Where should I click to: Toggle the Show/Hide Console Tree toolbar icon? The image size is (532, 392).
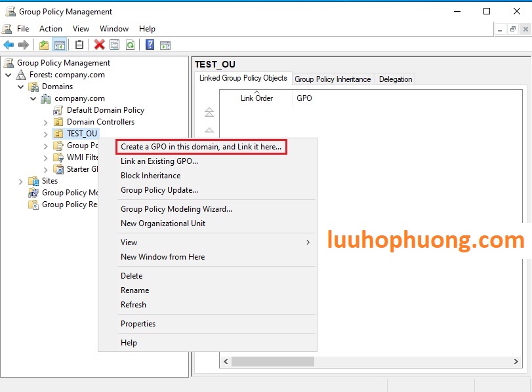[x=60, y=44]
